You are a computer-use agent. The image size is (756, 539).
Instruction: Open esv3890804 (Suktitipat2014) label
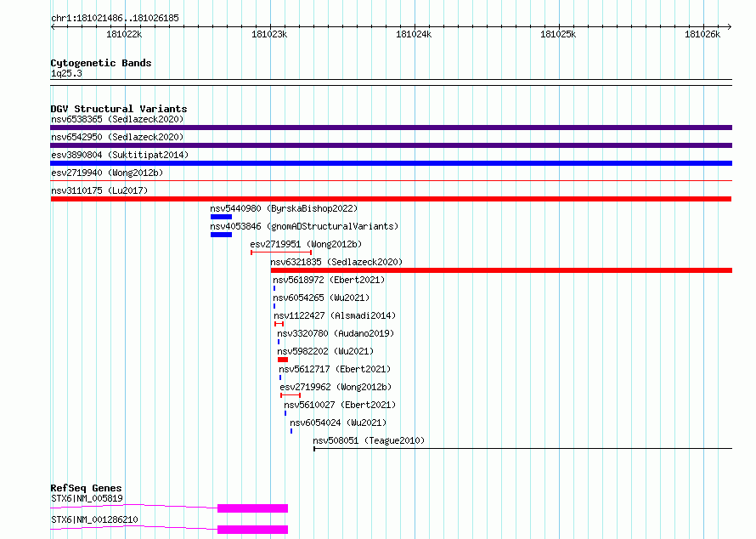point(120,155)
